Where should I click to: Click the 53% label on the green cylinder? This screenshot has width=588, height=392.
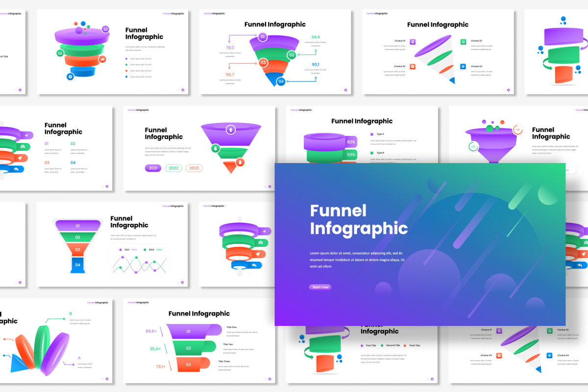(x=351, y=155)
